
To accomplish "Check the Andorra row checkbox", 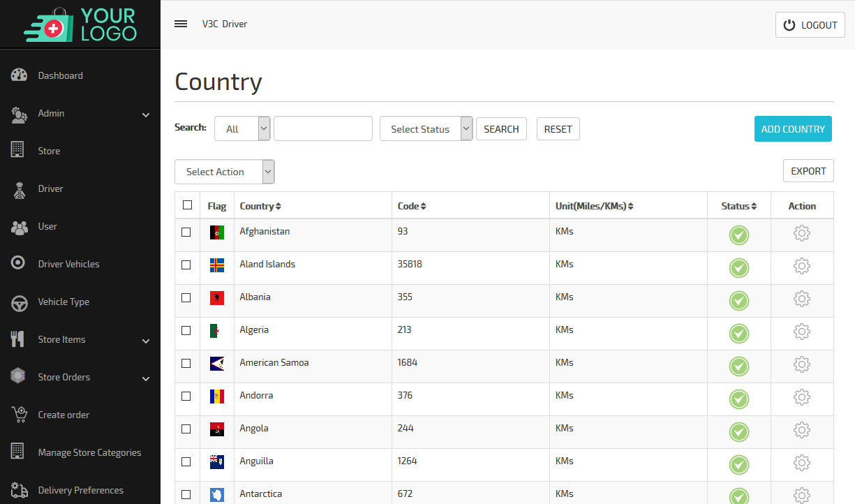I will point(186,396).
